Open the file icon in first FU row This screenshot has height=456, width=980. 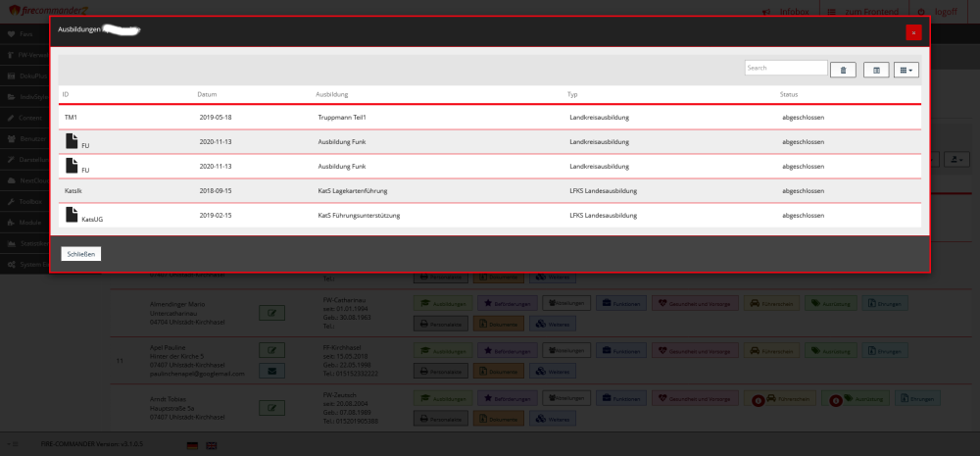click(x=72, y=141)
